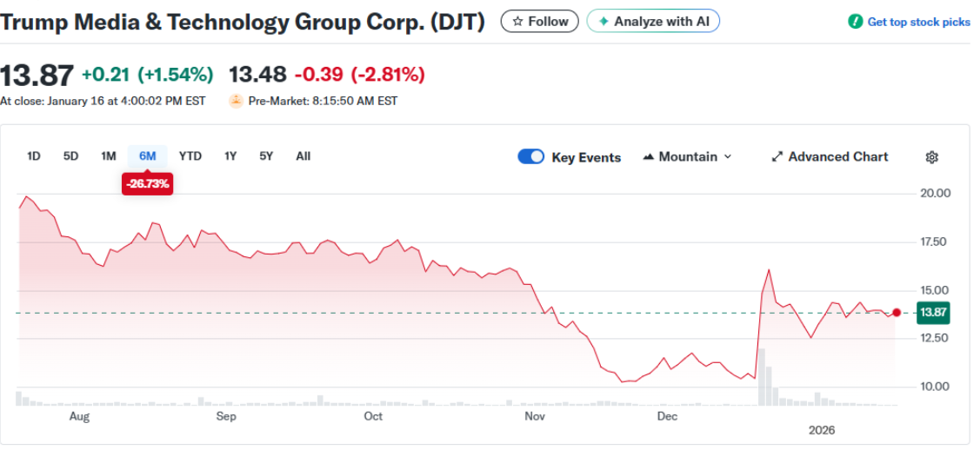Click the red current price dot on chart

pos(897,313)
